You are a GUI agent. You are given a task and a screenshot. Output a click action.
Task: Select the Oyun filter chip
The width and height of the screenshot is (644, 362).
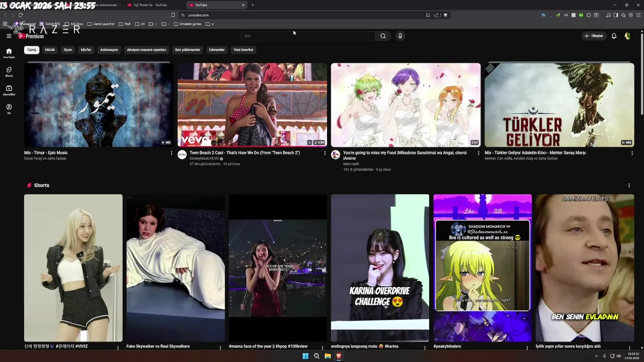pyautogui.click(x=68, y=50)
